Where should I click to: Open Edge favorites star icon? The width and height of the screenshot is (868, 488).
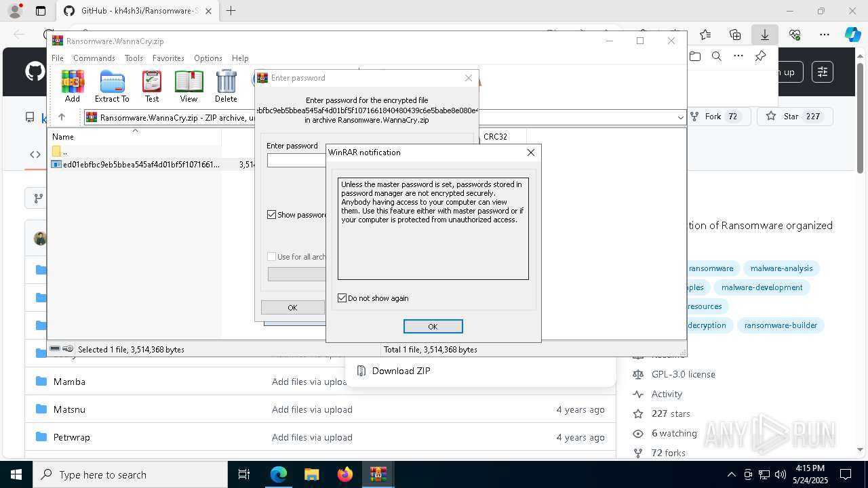[x=705, y=35]
